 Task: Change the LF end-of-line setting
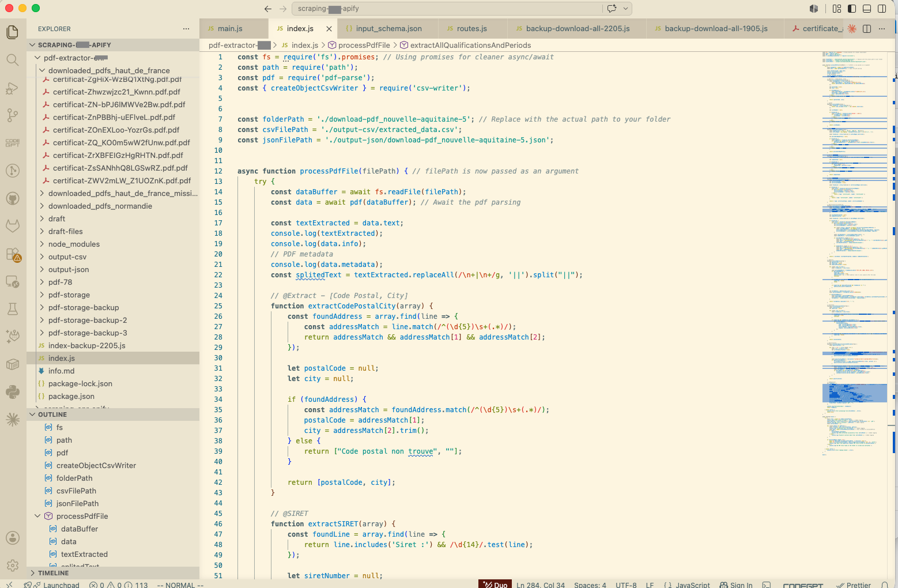pos(650,585)
